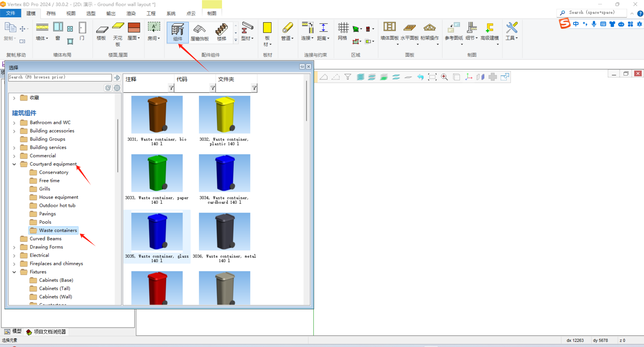Expand the Bathroom and WC folder

(14, 123)
